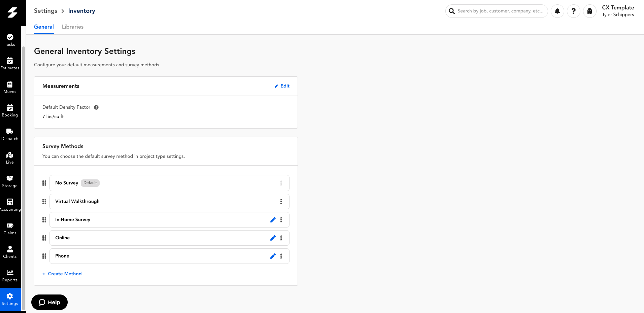Click the lightning bolt app logo
The height and width of the screenshot is (313, 644).
[x=12, y=12]
